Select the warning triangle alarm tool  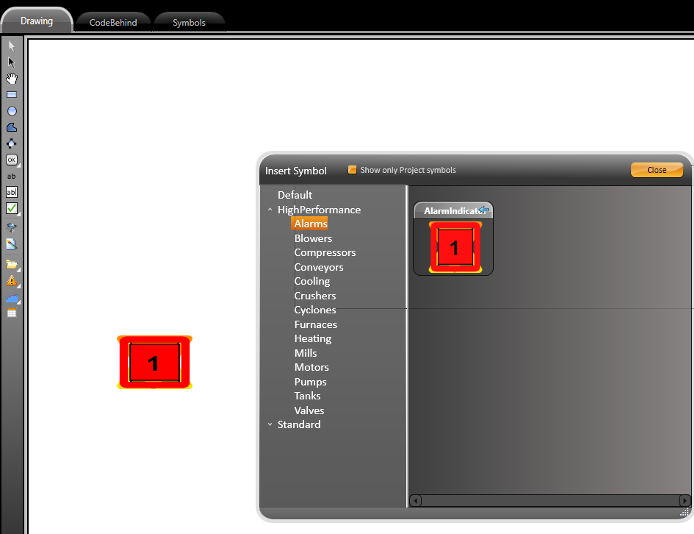click(x=12, y=281)
